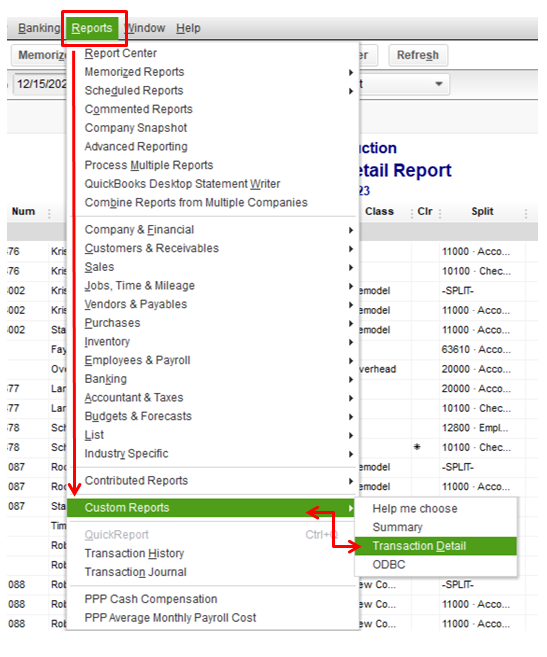Expand Vendors & Payables submenu
This screenshot has height=657, width=547.
(x=213, y=304)
